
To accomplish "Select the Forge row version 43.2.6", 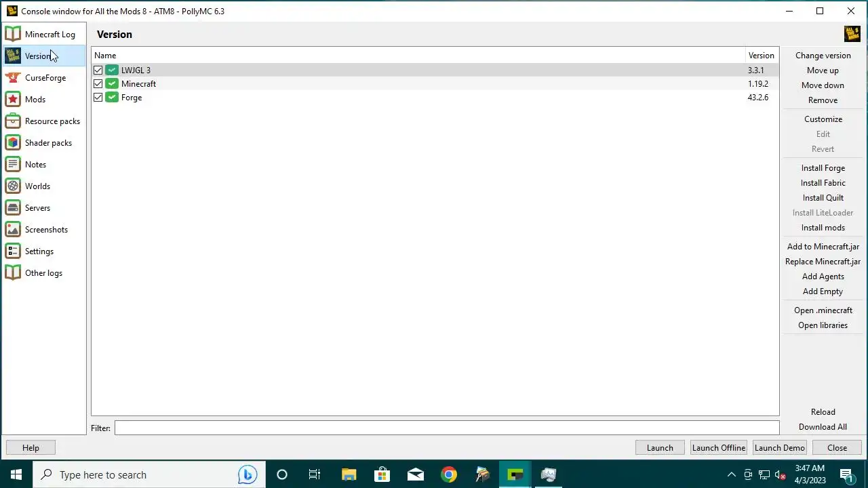I will [435, 98].
